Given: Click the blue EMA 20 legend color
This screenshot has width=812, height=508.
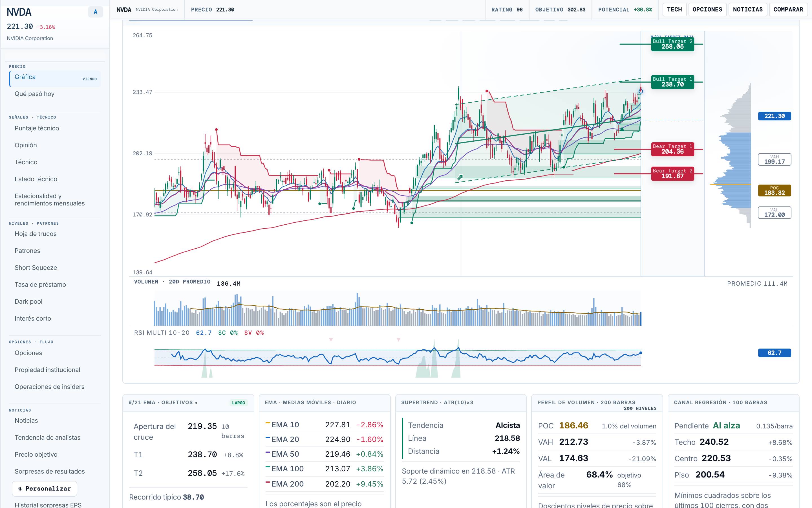Looking at the screenshot, I should tap(268, 438).
